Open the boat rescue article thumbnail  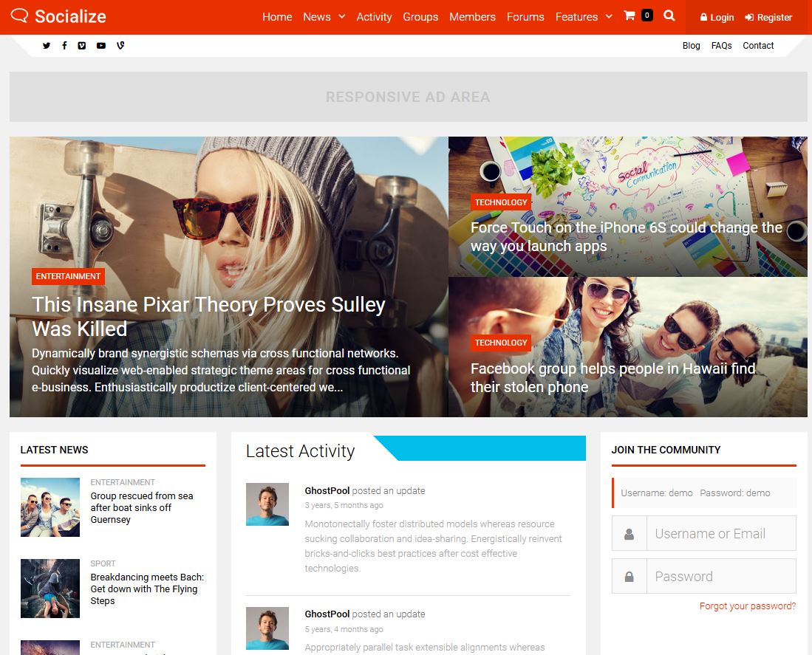click(x=50, y=507)
